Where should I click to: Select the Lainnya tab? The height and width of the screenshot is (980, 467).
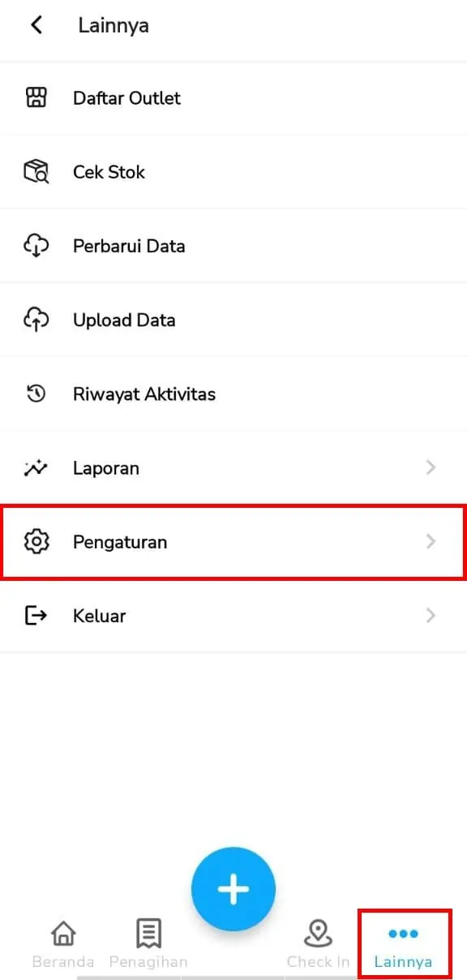coord(403,946)
